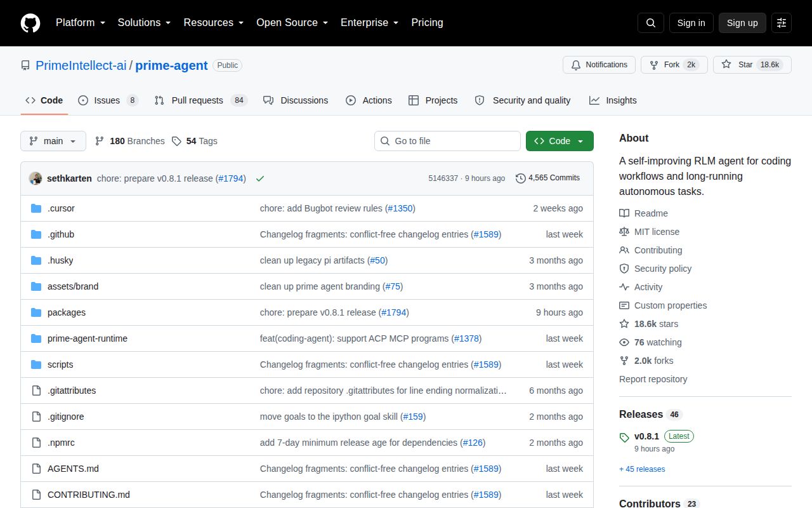Open the CONTRIBUTING.md file
The height and width of the screenshot is (508, 812).
(89, 495)
